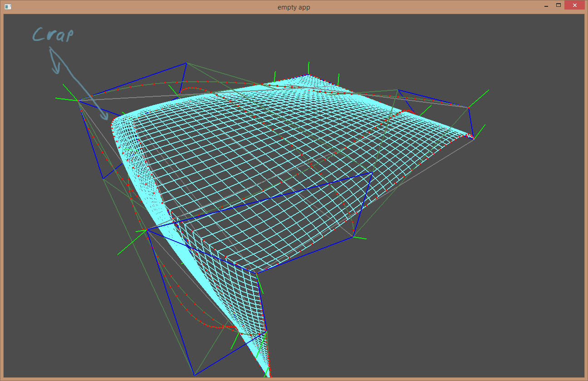Viewport: 588px width, 381px height.
Task: Click the handwritten "Crap" annotation text
Action: pos(53,34)
